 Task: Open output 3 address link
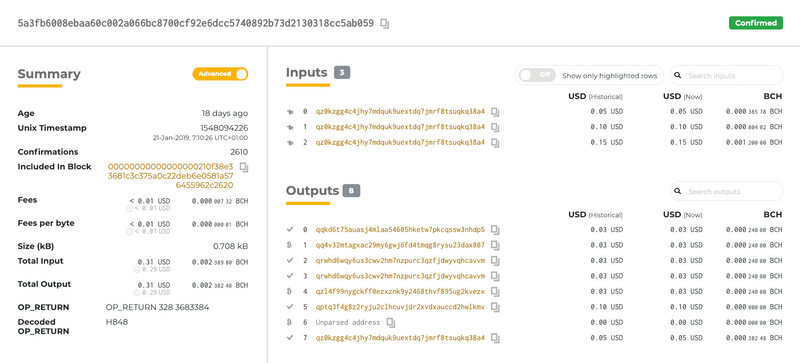[x=400, y=276]
